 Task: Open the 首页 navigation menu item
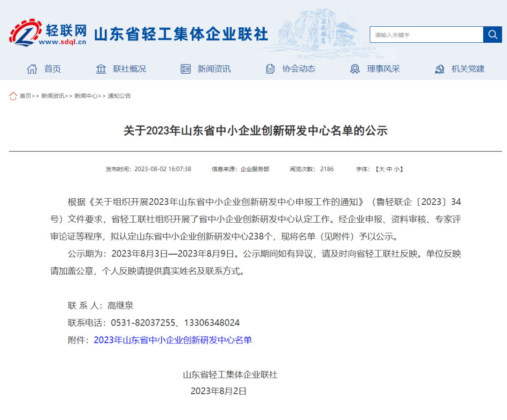point(53,69)
